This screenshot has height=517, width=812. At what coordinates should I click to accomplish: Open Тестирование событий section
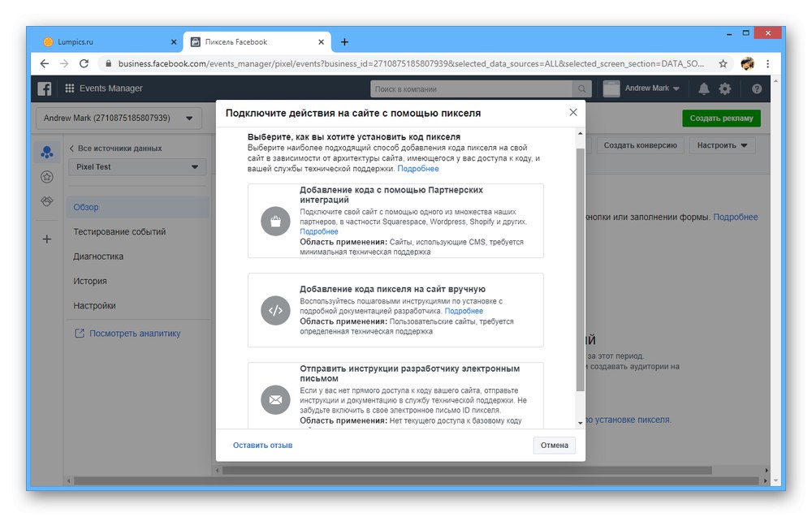(x=119, y=232)
